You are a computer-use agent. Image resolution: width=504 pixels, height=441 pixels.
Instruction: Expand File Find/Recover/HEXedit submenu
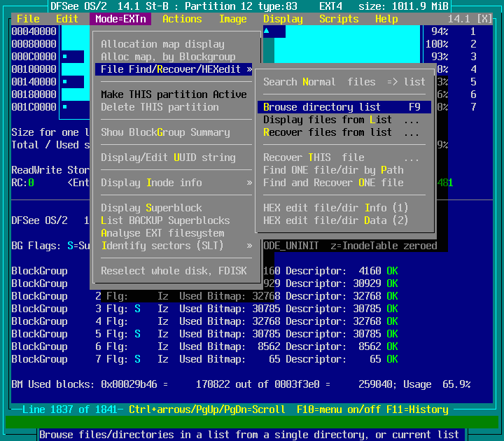point(175,69)
